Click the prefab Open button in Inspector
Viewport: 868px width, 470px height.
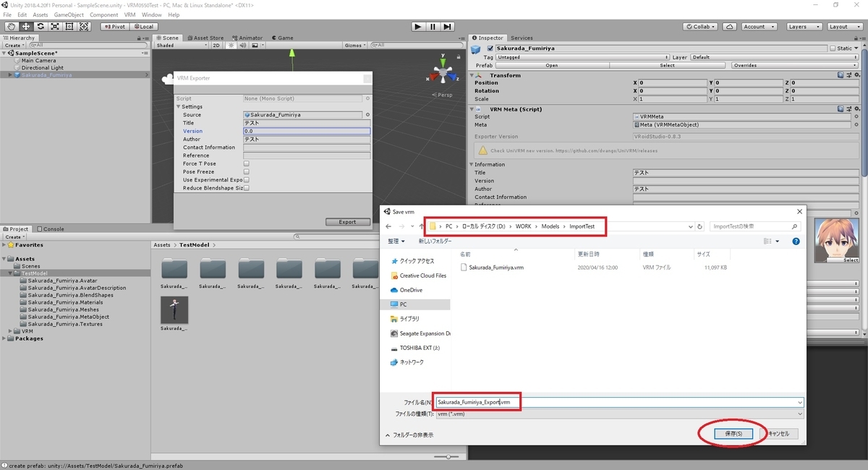(x=552, y=65)
